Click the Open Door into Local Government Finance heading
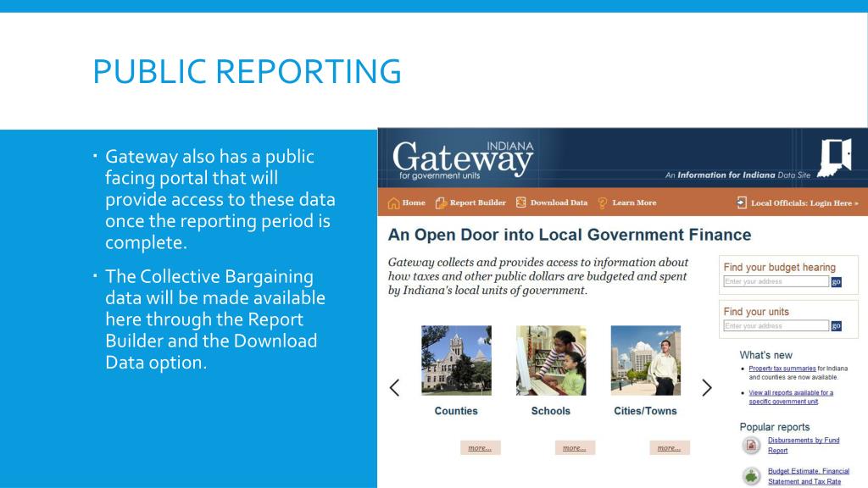The height and width of the screenshot is (488, 868). pyautogui.click(x=570, y=235)
